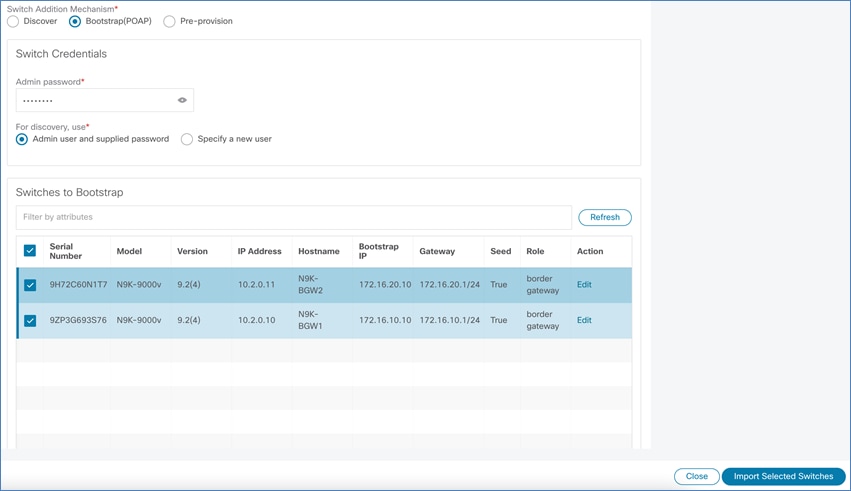
Task: Reveal the admin password with eye icon
Action: 182,100
